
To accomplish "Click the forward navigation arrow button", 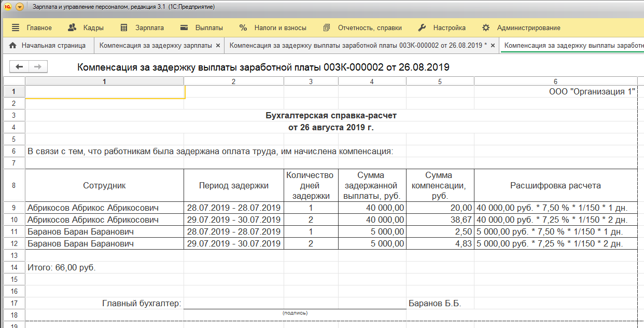I will click(38, 66).
